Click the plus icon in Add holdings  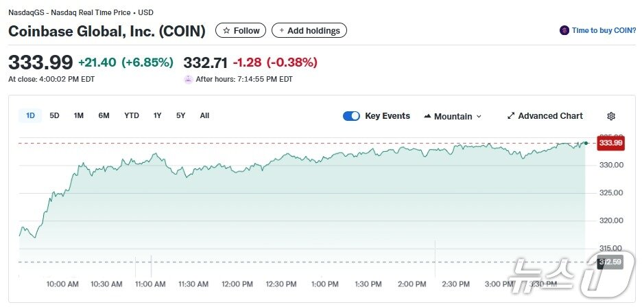[x=281, y=31]
